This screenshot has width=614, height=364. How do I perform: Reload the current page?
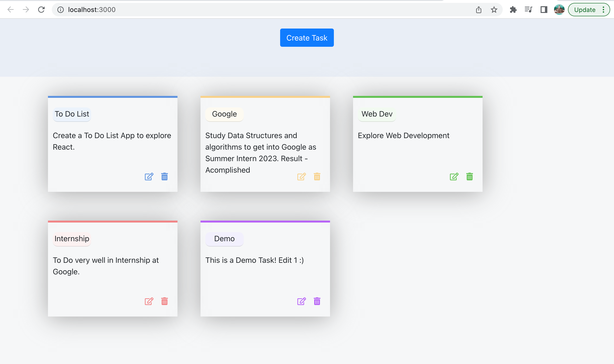pyautogui.click(x=41, y=10)
